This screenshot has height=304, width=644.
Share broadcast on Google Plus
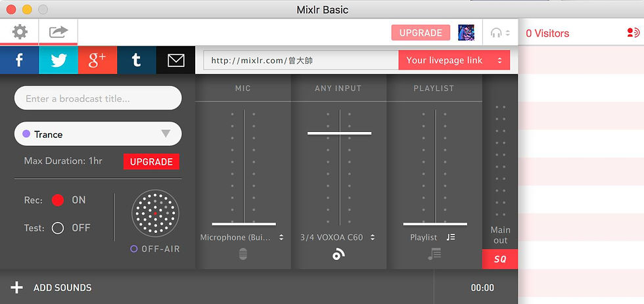tap(97, 60)
